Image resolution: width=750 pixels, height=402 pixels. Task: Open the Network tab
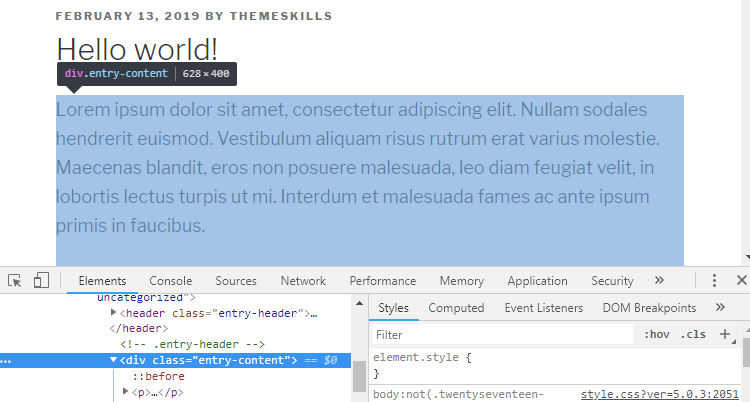click(303, 281)
